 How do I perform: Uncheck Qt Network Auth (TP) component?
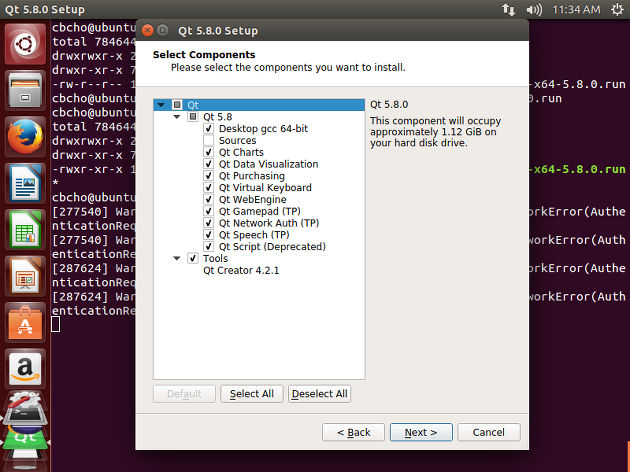click(208, 223)
